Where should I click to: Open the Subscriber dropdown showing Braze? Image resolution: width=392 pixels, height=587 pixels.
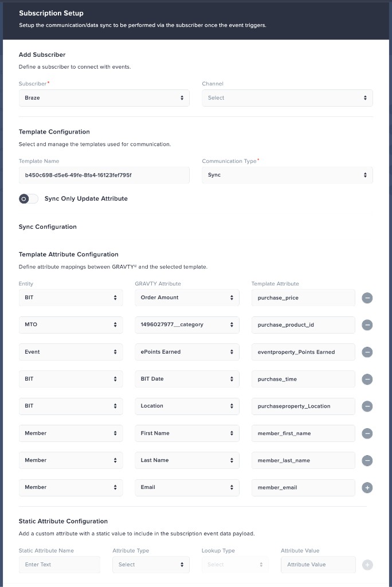coord(104,98)
